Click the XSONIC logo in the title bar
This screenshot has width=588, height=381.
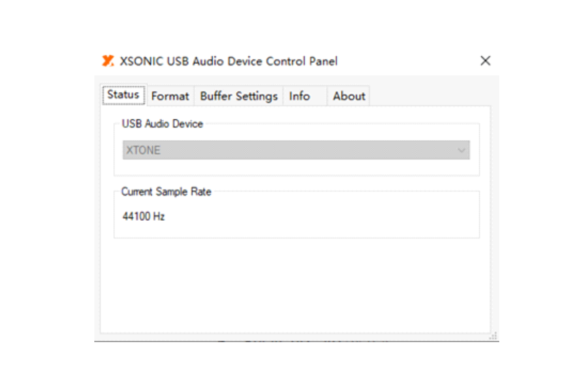pos(109,60)
